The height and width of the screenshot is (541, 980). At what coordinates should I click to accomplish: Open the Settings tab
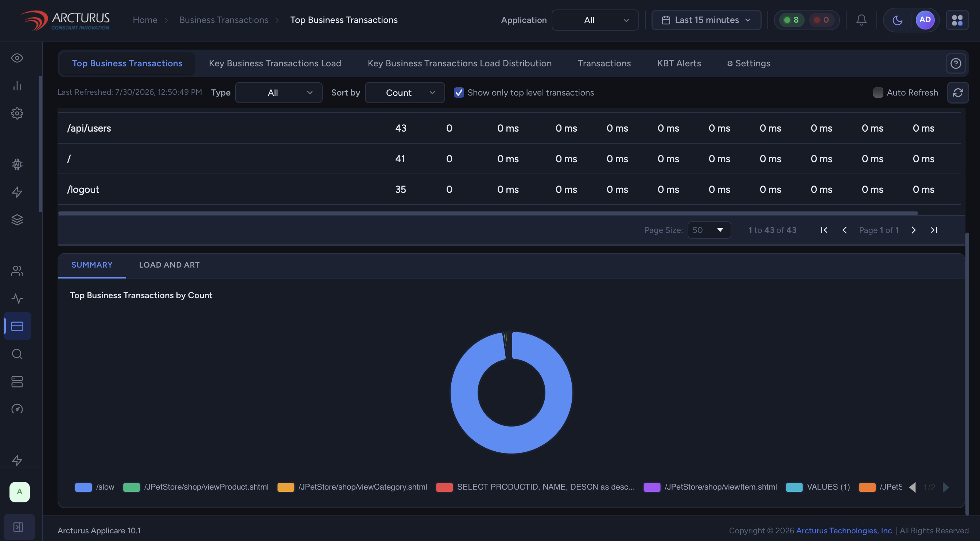pyautogui.click(x=748, y=63)
